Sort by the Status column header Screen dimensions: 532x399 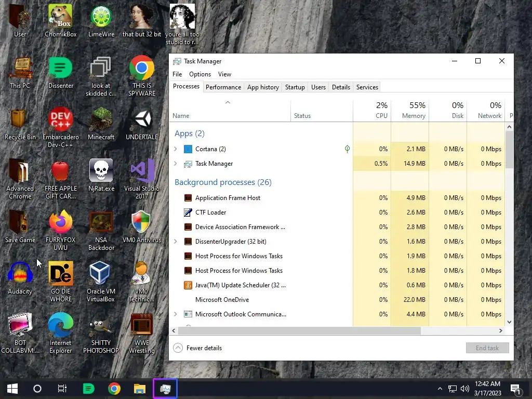(x=322, y=111)
